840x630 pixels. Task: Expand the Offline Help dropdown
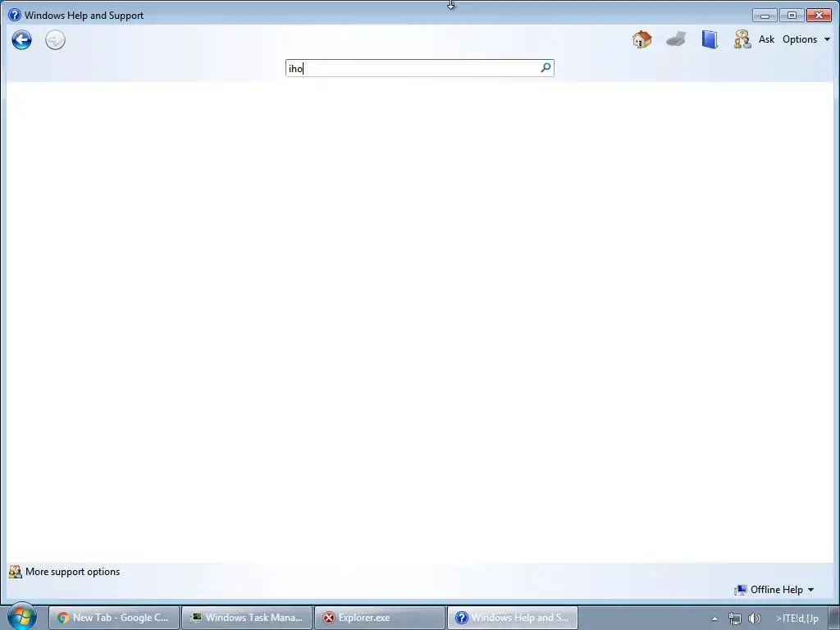coord(782,590)
